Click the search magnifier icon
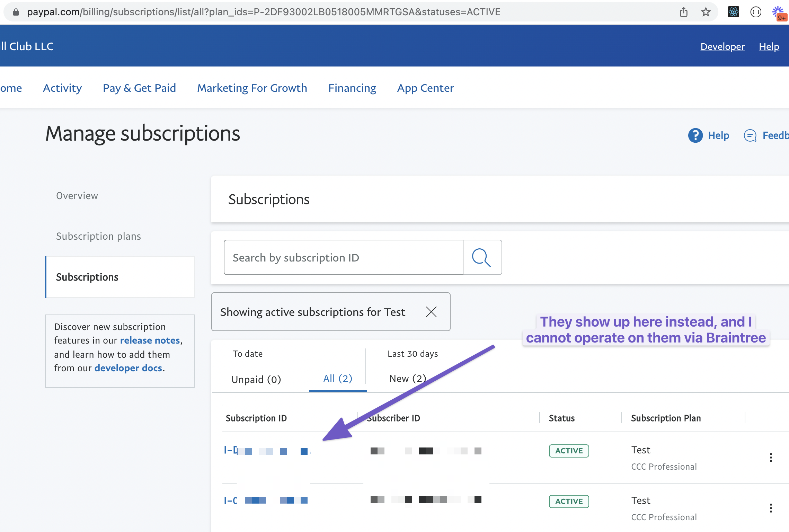This screenshot has width=789, height=532. coord(482,257)
